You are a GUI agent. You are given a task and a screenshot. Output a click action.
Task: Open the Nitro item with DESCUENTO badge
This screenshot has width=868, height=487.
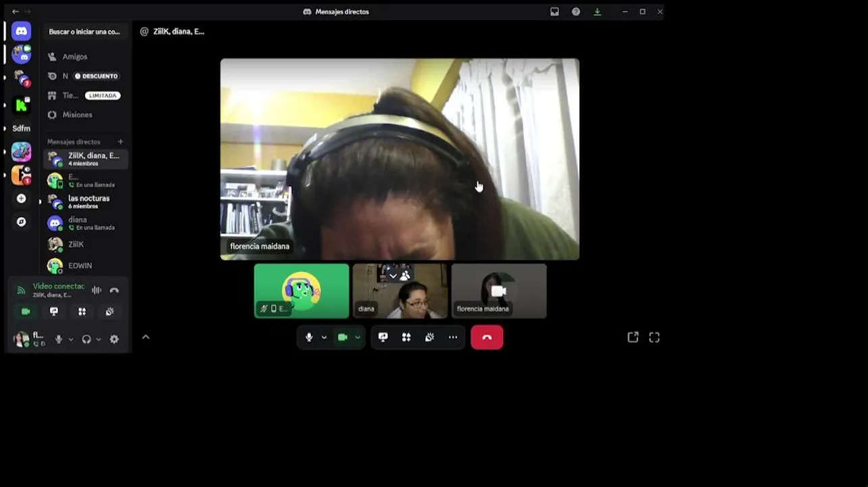(85, 76)
